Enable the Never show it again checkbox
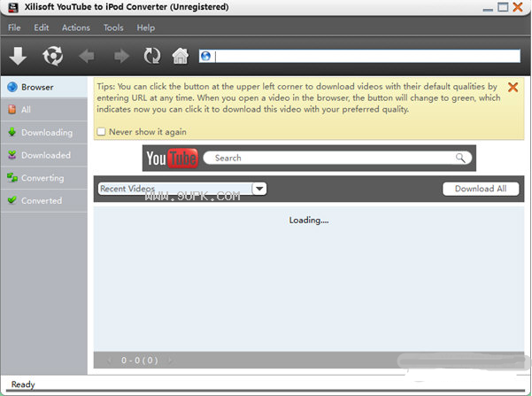 click(x=101, y=131)
